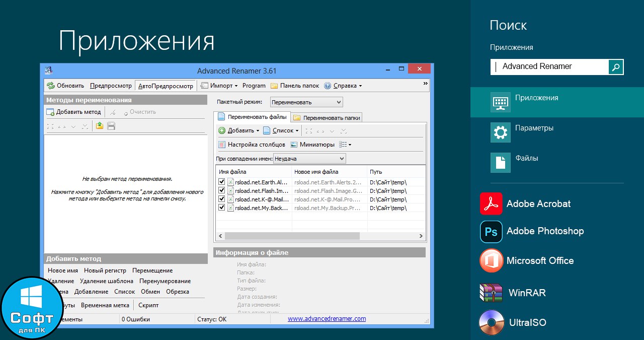
Task: Click the Настройка столбцов columns icon
Action: click(222, 145)
